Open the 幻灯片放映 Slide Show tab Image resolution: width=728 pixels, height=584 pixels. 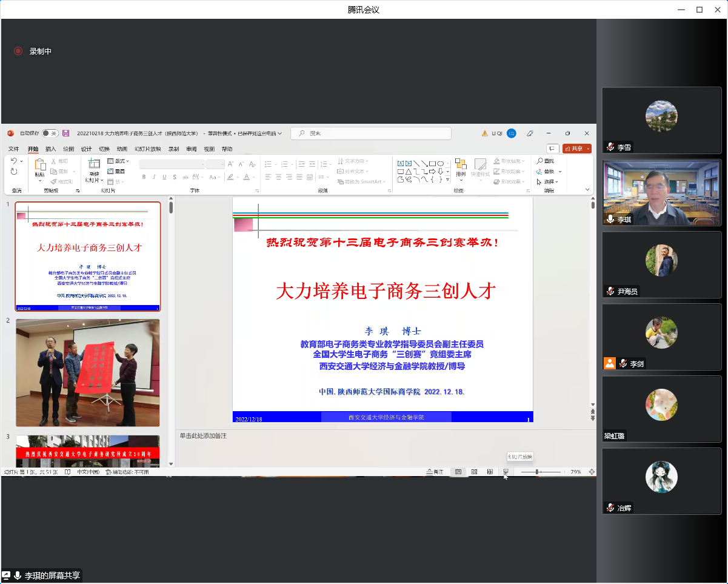[148, 149]
